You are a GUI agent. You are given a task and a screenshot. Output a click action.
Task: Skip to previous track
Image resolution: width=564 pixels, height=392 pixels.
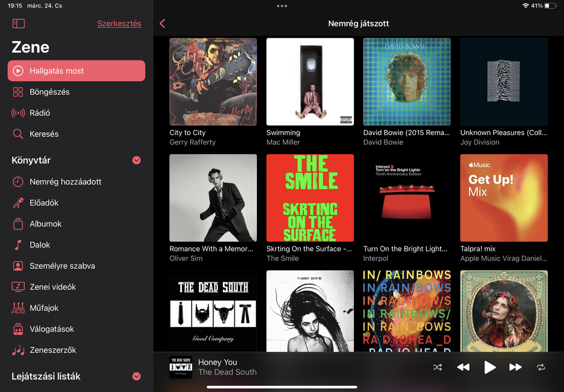464,367
